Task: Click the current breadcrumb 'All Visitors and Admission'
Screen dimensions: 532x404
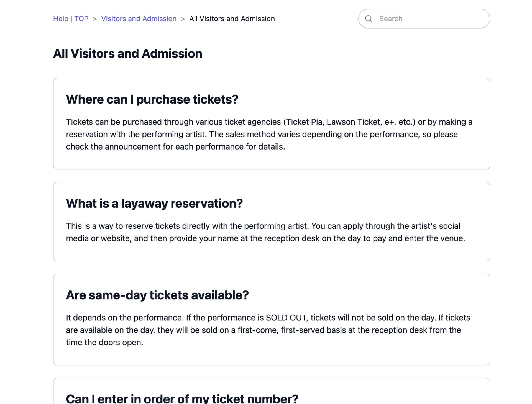Action: pos(232,19)
